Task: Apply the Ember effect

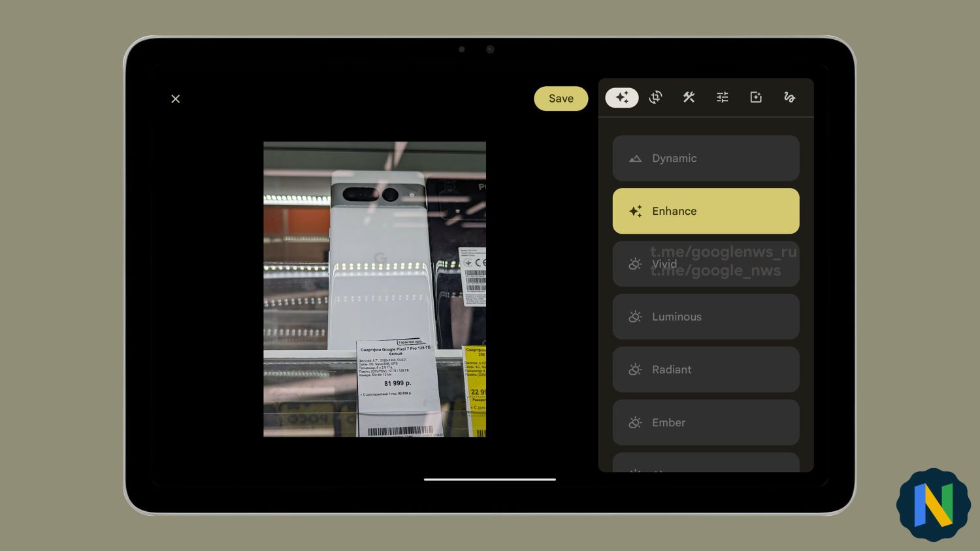Action: point(706,422)
